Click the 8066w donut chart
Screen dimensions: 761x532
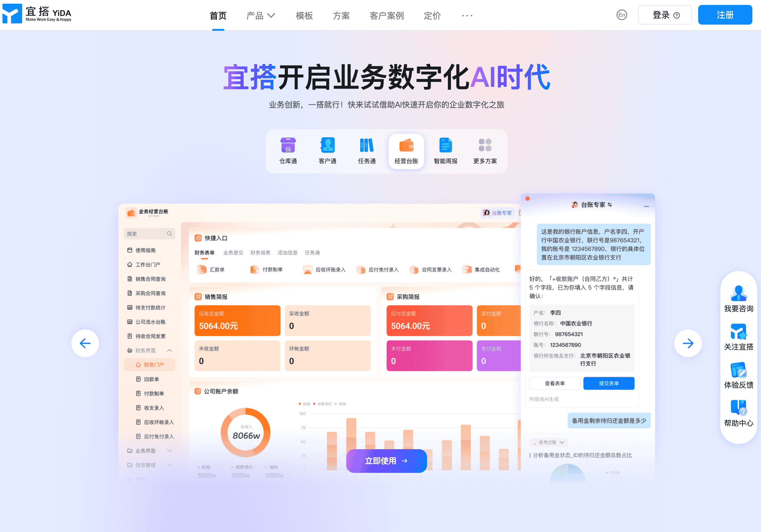point(246,432)
